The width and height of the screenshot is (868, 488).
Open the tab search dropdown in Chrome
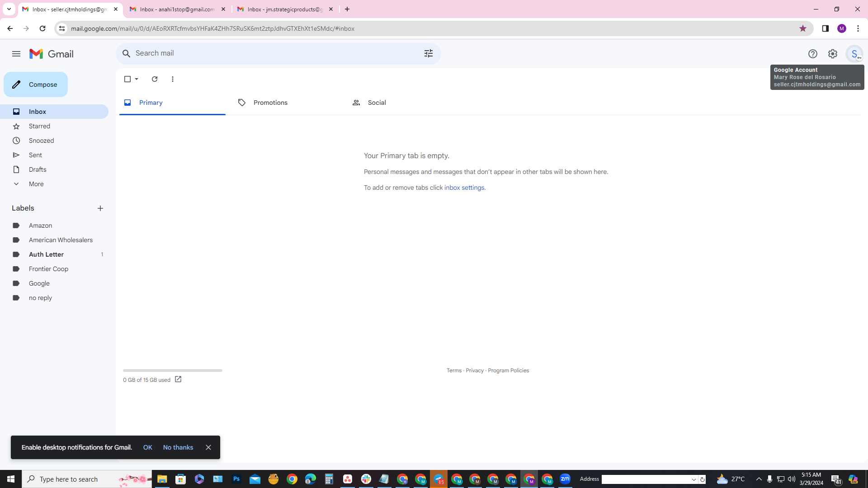[x=9, y=9]
